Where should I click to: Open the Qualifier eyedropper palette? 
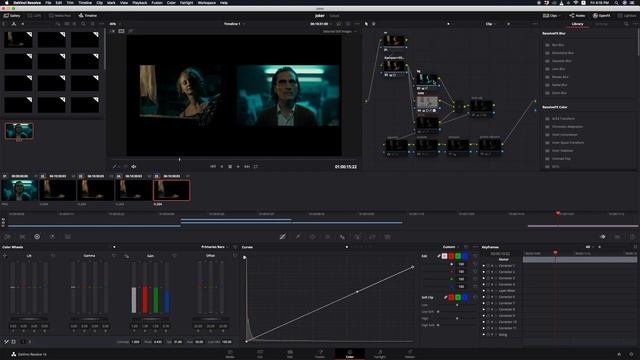[298, 237]
